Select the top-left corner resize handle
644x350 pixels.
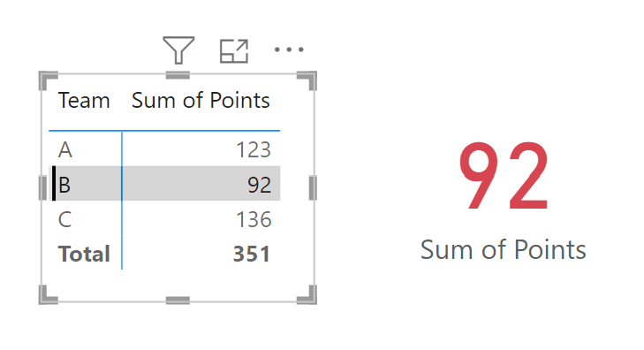pos(48,80)
